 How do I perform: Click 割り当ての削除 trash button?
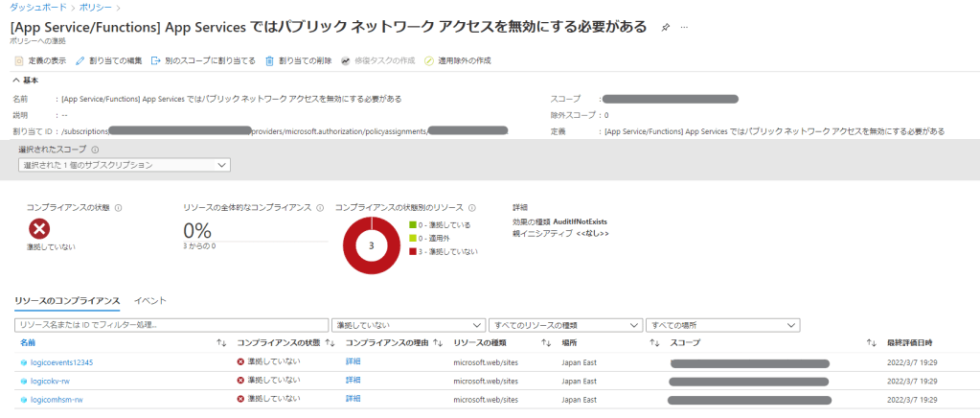[x=299, y=60]
